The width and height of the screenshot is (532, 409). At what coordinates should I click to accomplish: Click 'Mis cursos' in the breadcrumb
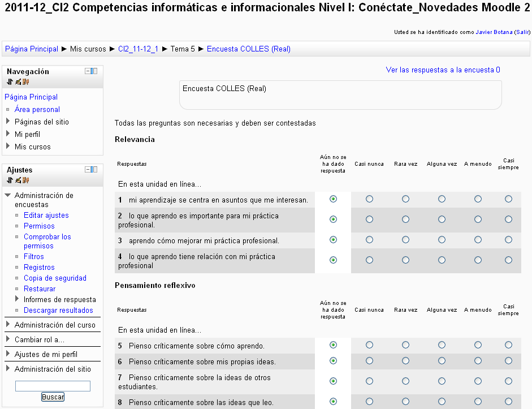(88, 49)
